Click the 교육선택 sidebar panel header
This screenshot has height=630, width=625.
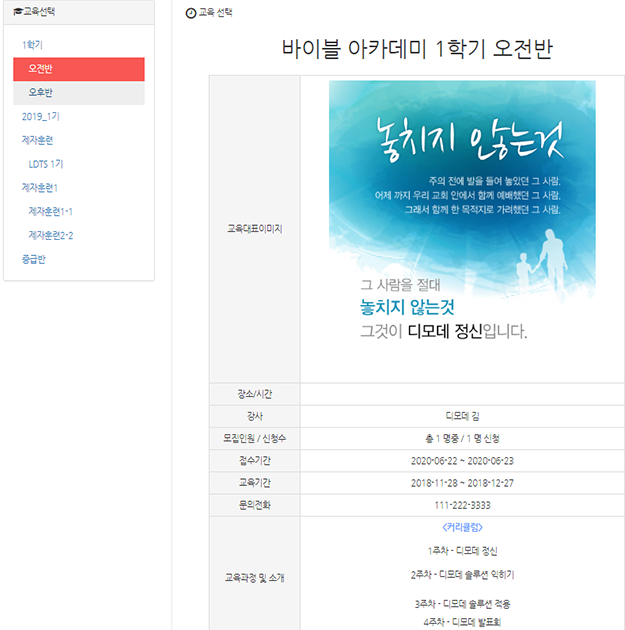79,12
